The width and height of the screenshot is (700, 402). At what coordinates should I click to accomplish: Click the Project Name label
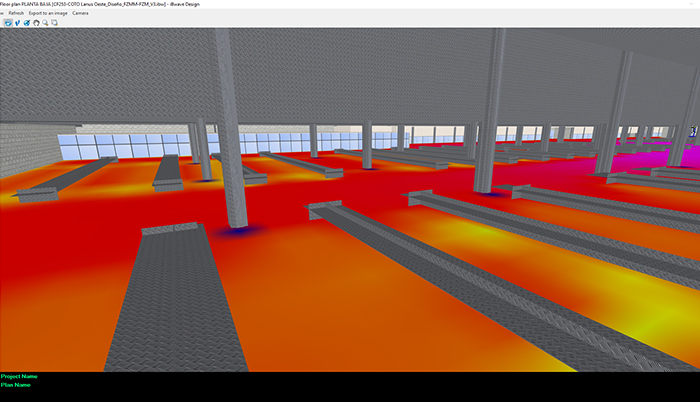[19, 376]
